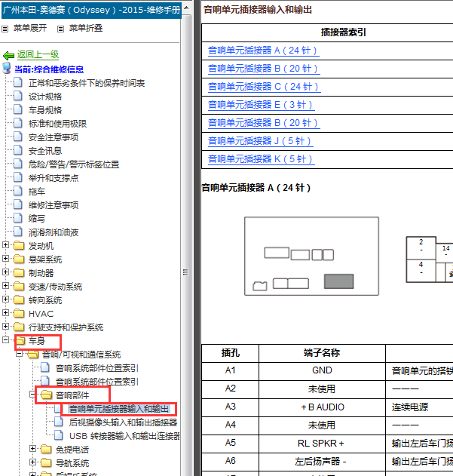The height and width of the screenshot is (476, 453).
Task: Expand the 发动机 tree node
Action: coord(5,244)
